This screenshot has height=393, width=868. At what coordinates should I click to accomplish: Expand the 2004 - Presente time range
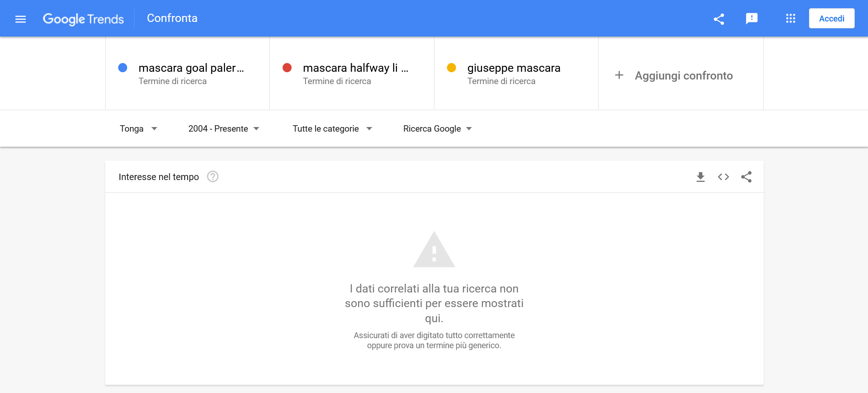click(224, 129)
